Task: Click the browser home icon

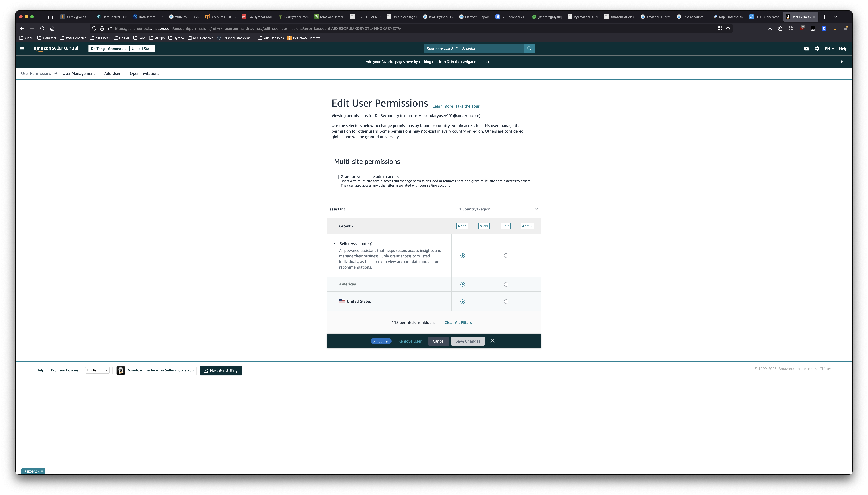Action: tap(52, 29)
